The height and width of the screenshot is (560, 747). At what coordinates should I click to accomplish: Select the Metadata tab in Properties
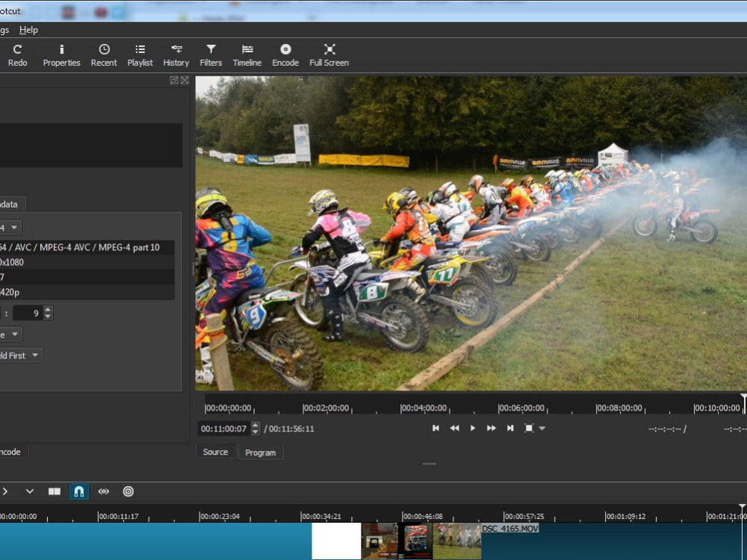11,205
